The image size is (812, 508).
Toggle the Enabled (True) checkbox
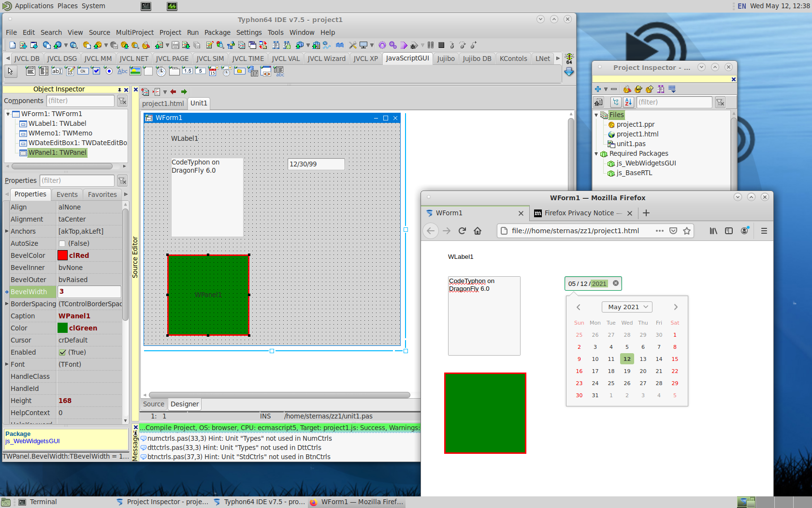[x=62, y=352]
